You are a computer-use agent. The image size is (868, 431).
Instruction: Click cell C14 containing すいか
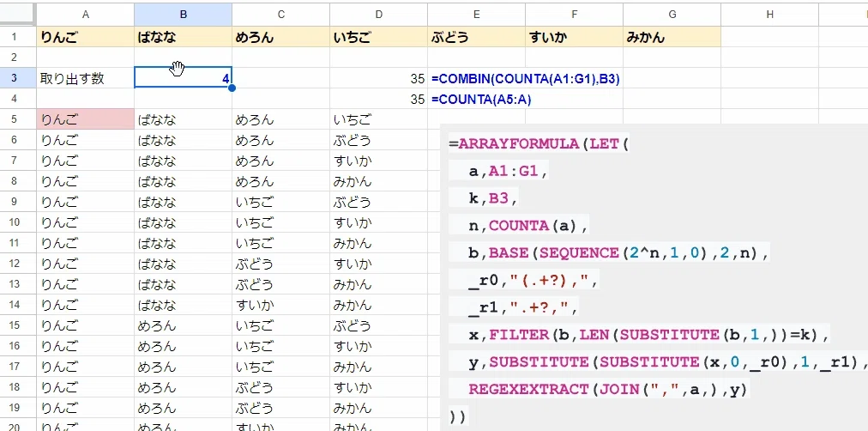(x=280, y=305)
